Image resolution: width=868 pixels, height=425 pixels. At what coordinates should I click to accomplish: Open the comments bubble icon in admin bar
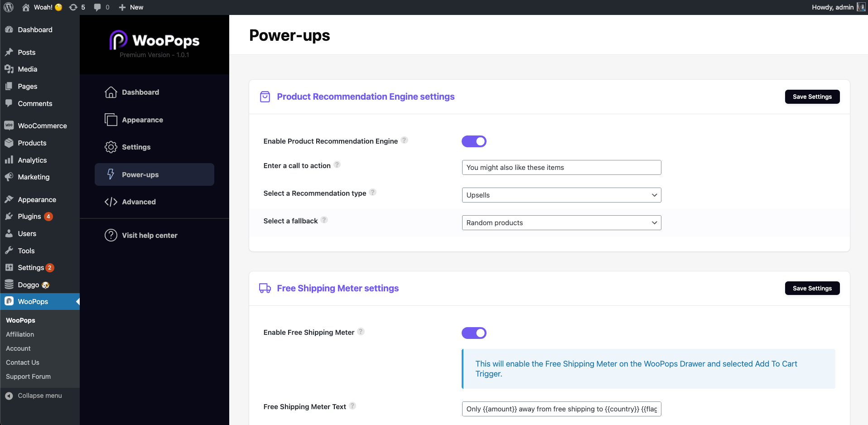97,7
